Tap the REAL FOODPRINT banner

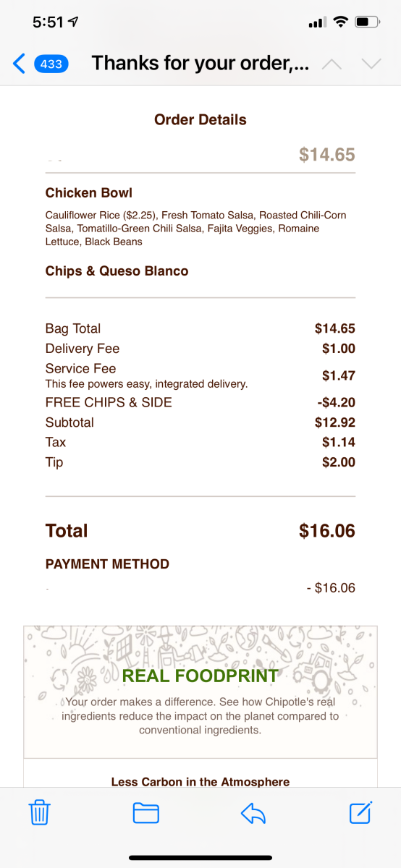200,692
